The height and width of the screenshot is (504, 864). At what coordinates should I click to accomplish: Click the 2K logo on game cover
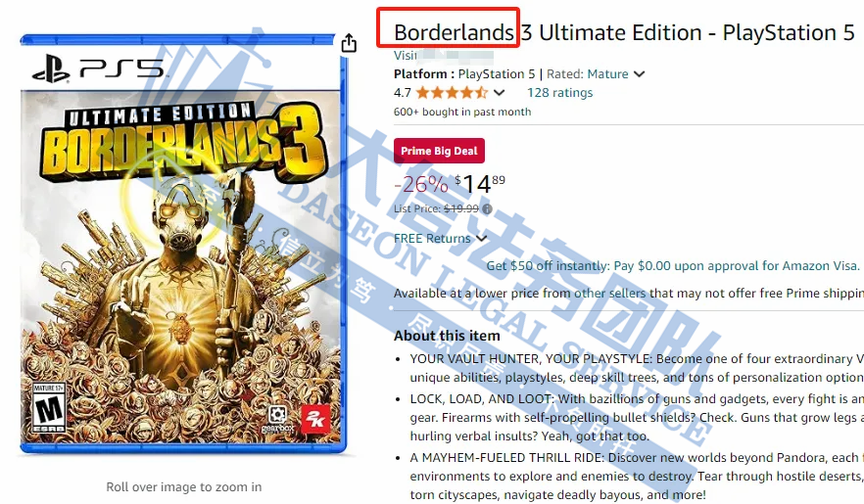point(315,421)
